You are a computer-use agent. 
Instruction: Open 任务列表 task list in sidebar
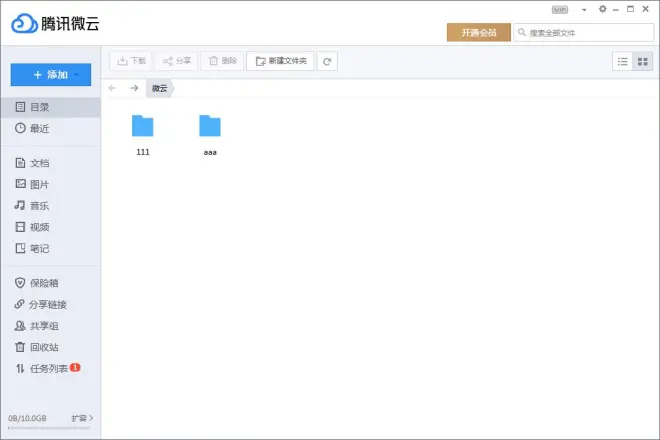coord(49,369)
